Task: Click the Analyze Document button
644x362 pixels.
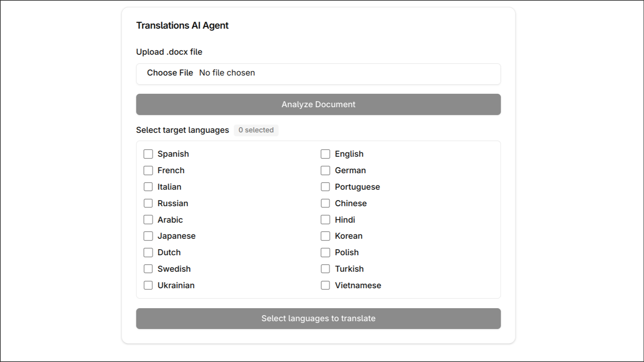Action: pos(318,105)
